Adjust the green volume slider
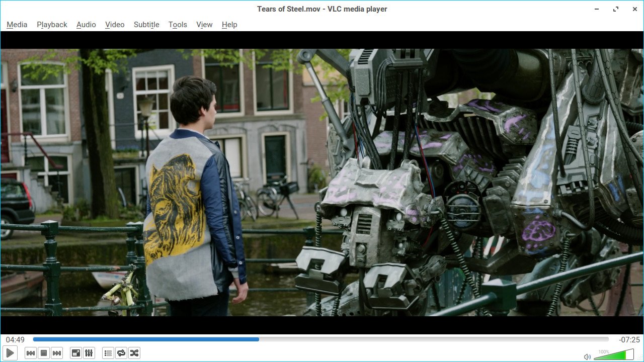This screenshot has height=362, width=644. tap(614, 355)
